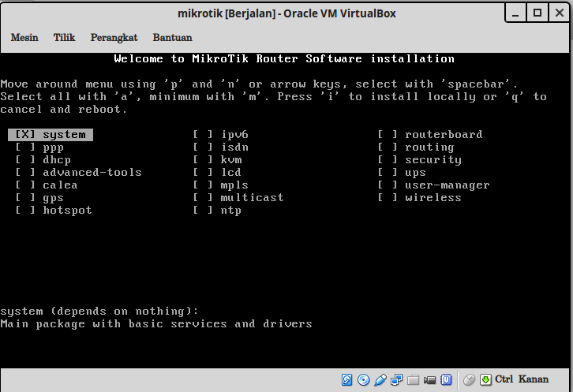The width and height of the screenshot is (573, 392).
Task: Toggle the routing package checkbox
Action: (388, 147)
